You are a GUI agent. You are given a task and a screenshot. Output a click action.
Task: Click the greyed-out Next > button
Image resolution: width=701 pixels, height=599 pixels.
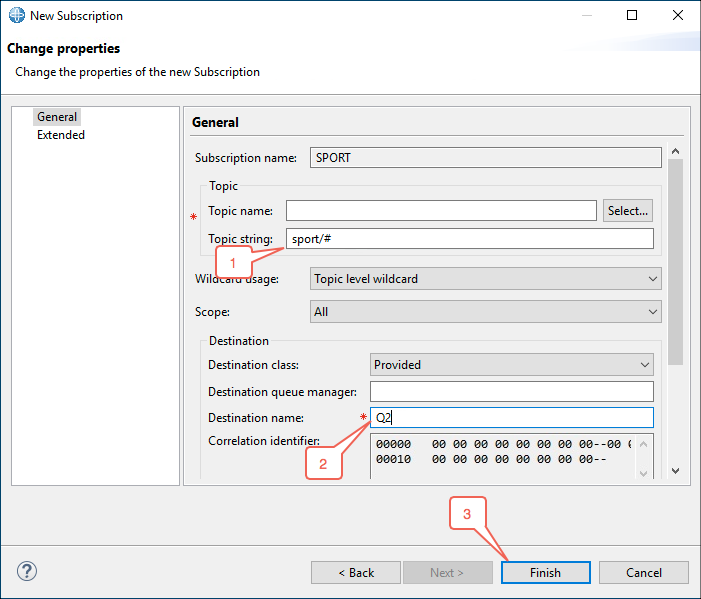(448, 573)
